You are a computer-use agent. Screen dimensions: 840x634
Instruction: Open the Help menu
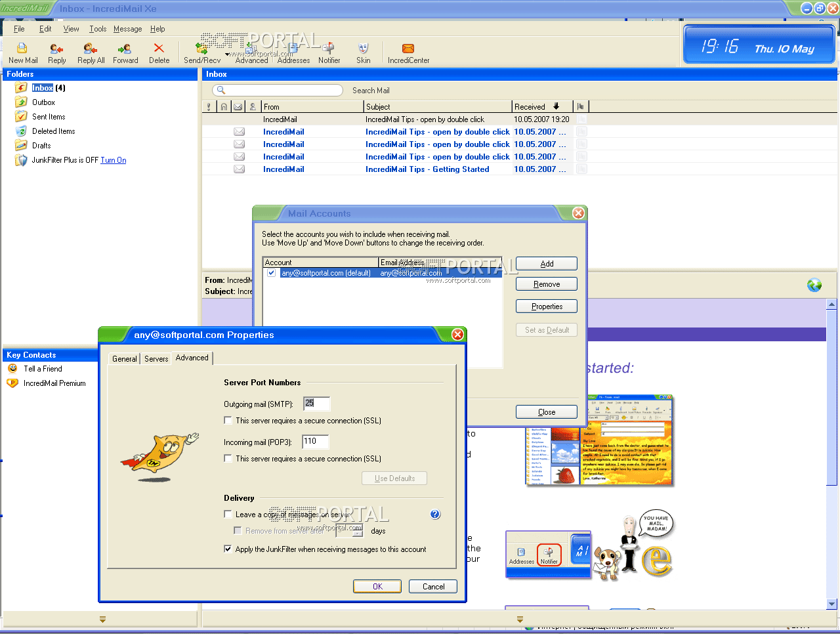[x=157, y=29]
